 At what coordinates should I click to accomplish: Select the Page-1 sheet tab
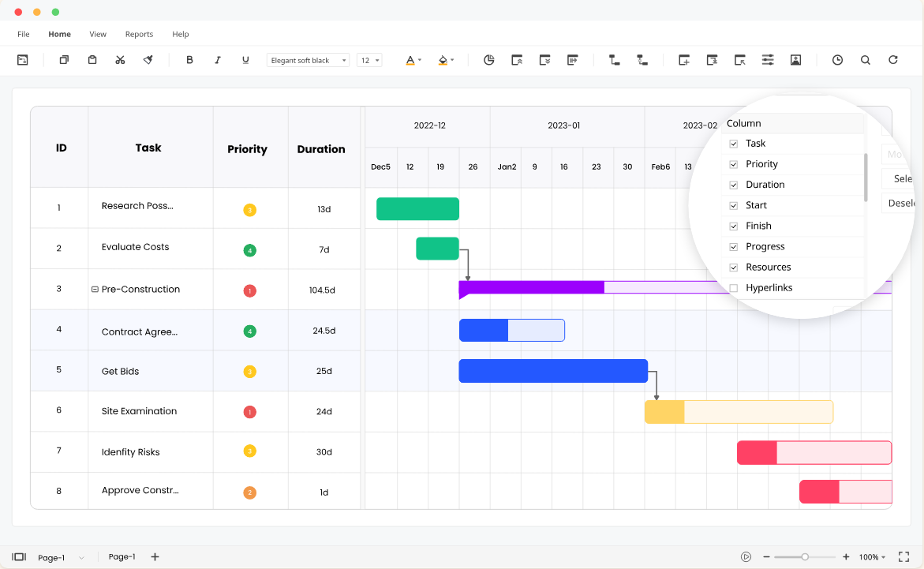pyautogui.click(x=122, y=556)
